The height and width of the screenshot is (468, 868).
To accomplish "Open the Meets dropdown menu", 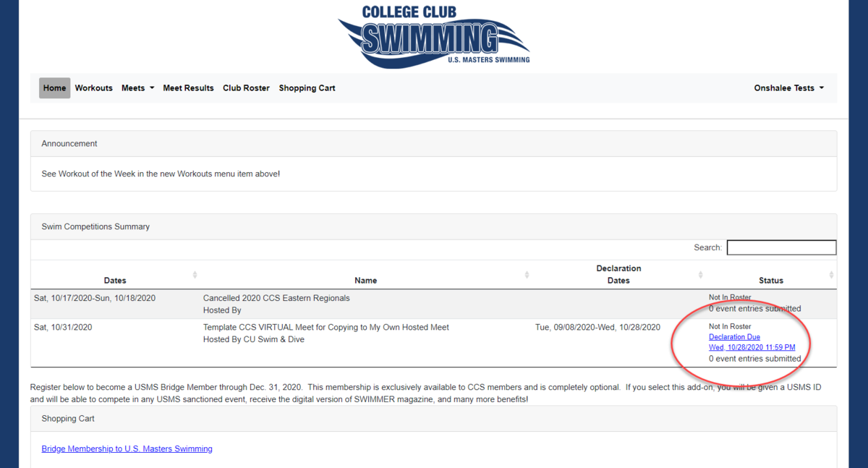I will coord(137,88).
